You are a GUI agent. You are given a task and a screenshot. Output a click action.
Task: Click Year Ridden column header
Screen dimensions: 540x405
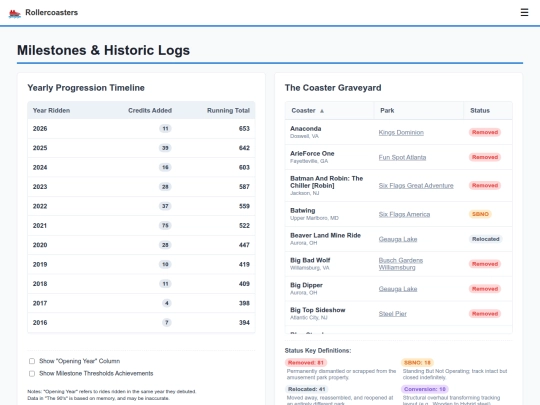click(51, 111)
